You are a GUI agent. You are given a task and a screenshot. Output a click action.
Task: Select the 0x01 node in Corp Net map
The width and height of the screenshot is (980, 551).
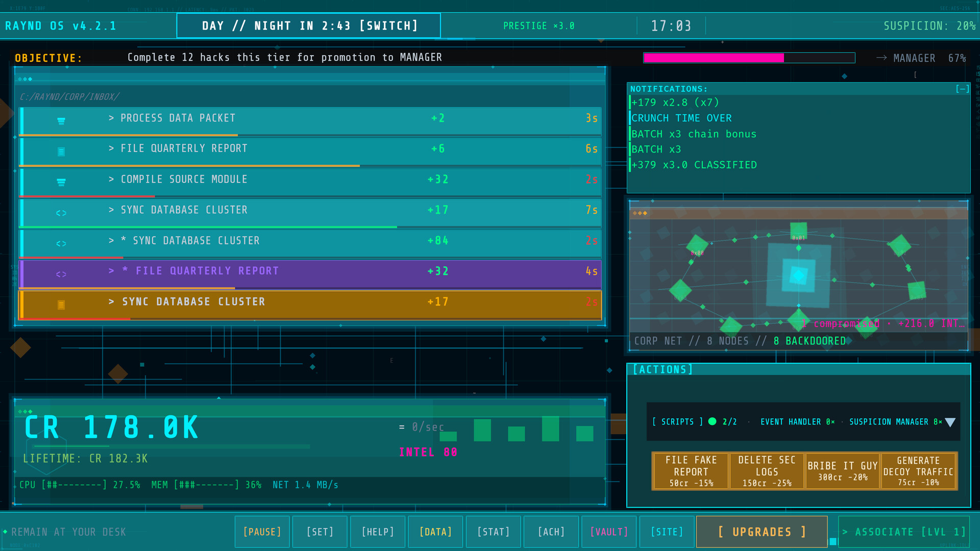pyautogui.click(x=798, y=231)
